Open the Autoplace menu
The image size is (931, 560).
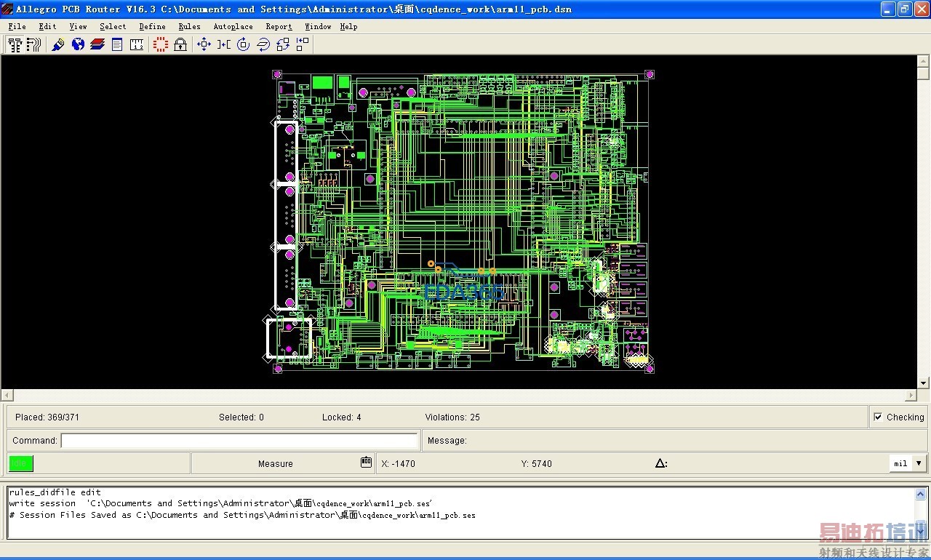[233, 27]
